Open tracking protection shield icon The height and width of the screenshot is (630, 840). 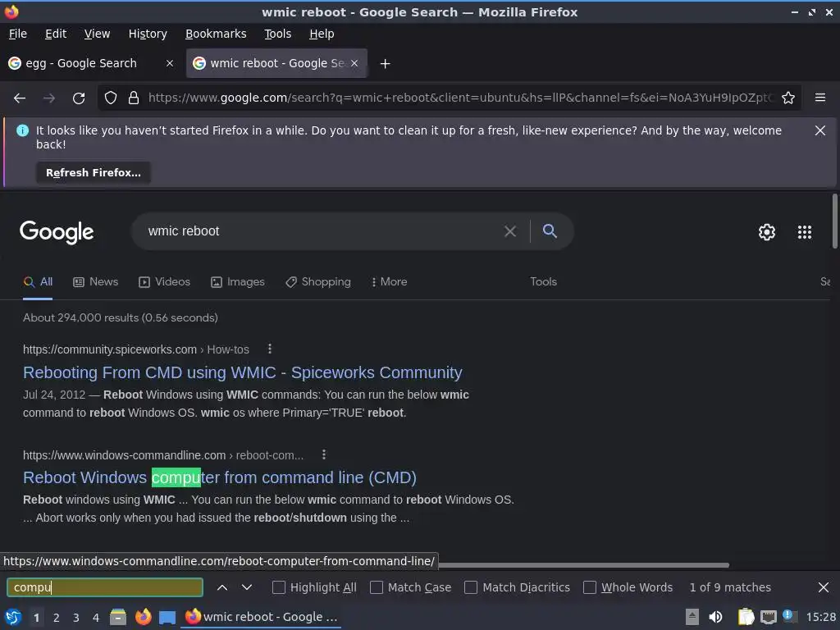(x=111, y=98)
